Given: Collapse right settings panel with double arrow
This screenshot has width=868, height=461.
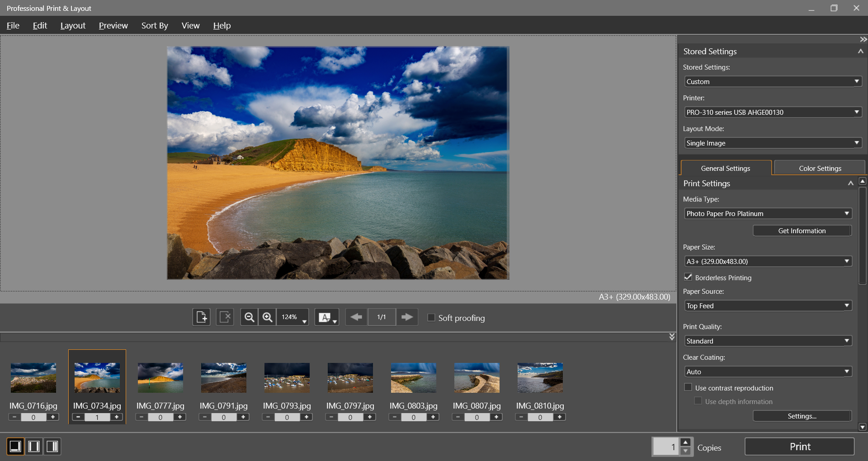Looking at the screenshot, I should [863, 39].
